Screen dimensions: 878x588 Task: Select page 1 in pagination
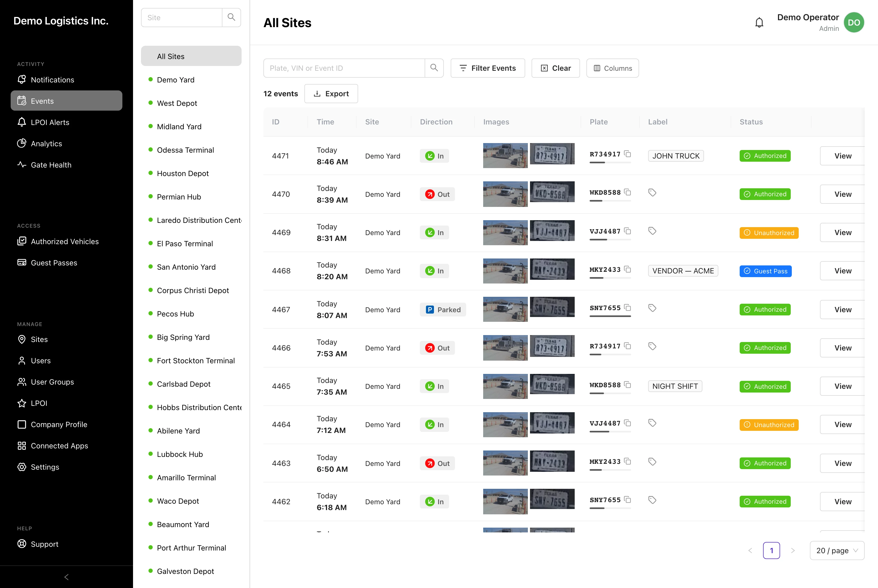click(x=771, y=551)
